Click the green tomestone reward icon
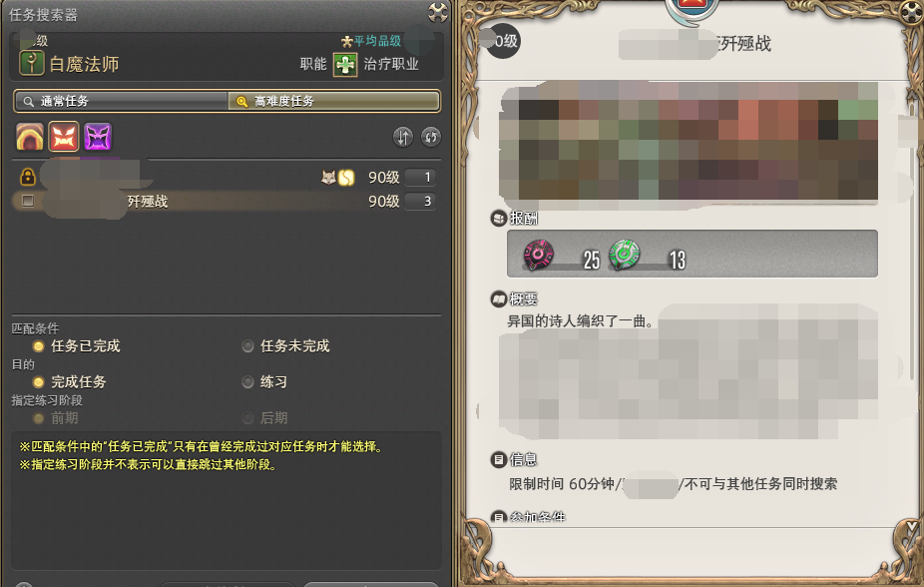The height and width of the screenshot is (587, 924). 624,256
